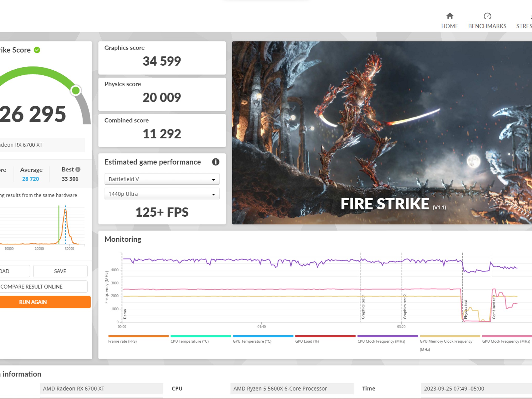Viewport: 532px width, 399px height.
Task: Open the Home page icon
Action: pos(450,16)
